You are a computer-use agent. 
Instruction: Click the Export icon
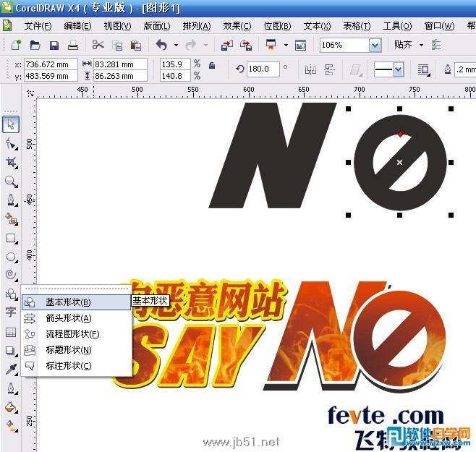[246, 46]
